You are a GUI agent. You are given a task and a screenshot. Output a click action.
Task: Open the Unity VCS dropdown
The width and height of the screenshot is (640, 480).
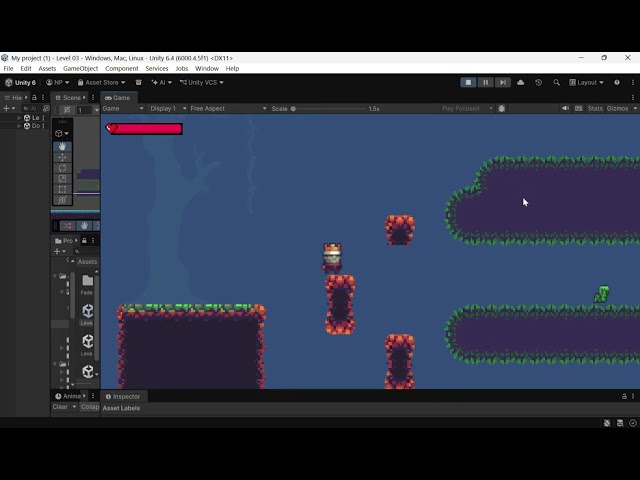(x=202, y=82)
